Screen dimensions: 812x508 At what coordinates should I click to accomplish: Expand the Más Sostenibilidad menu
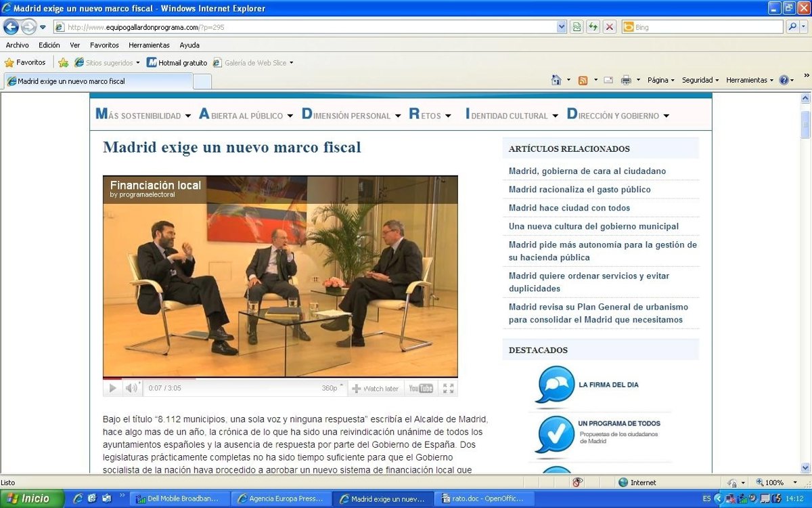(x=143, y=115)
